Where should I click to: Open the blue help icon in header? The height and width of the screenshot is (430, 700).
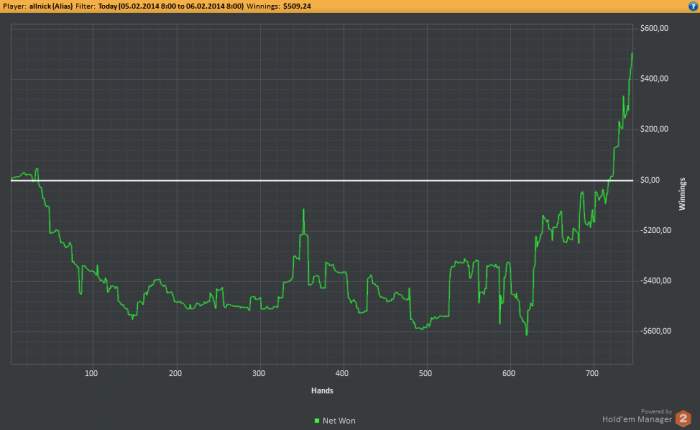coord(693,6)
